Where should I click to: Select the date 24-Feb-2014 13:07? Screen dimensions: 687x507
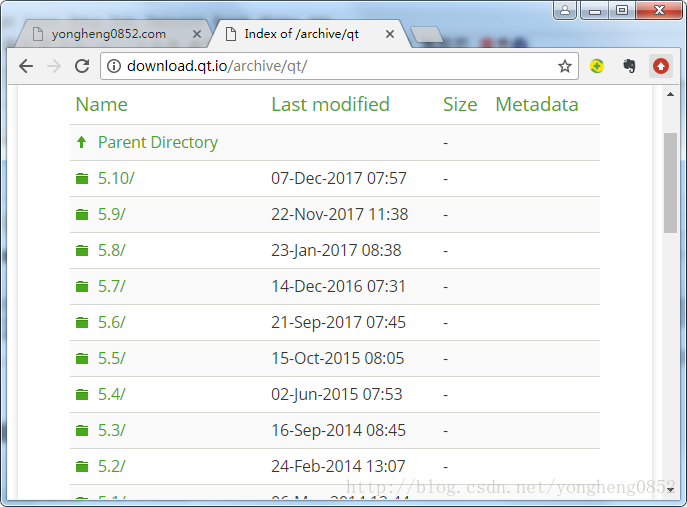(338, 466)
